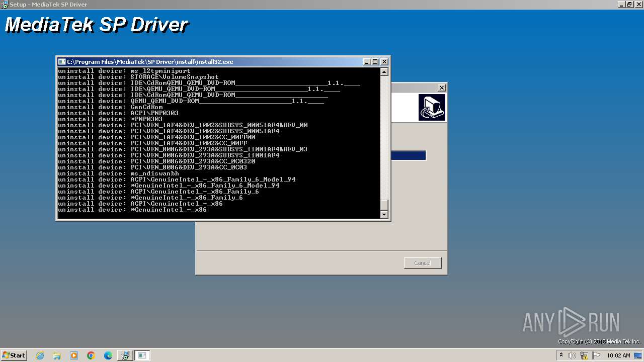Switch to the console window taskbar item

[x=142, y=355]
